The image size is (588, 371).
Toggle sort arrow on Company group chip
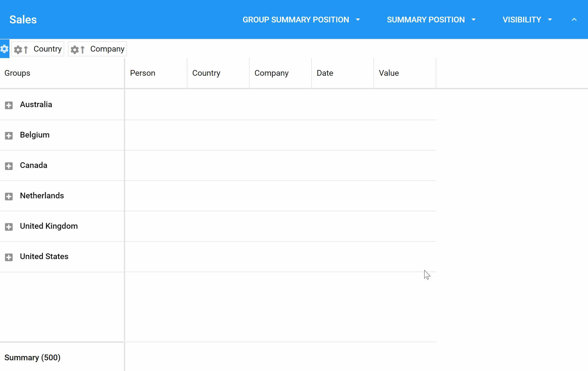tap(83, 50)
